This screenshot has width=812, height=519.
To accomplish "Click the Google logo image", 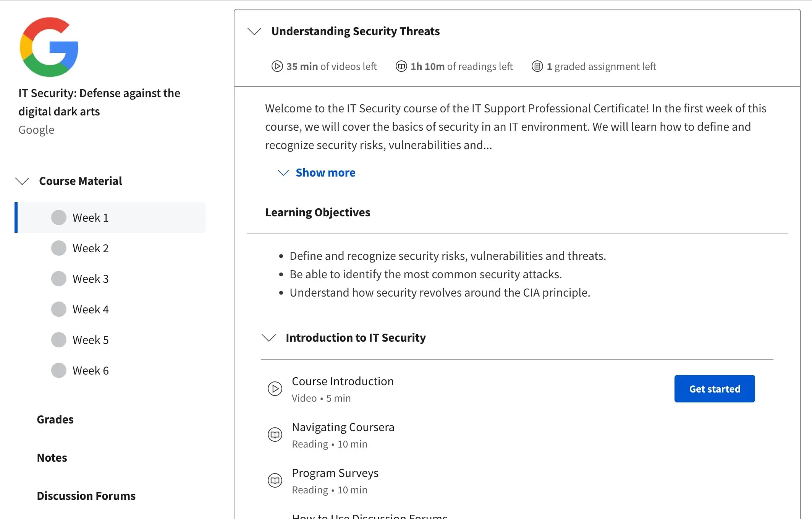I will click(49, 47).
